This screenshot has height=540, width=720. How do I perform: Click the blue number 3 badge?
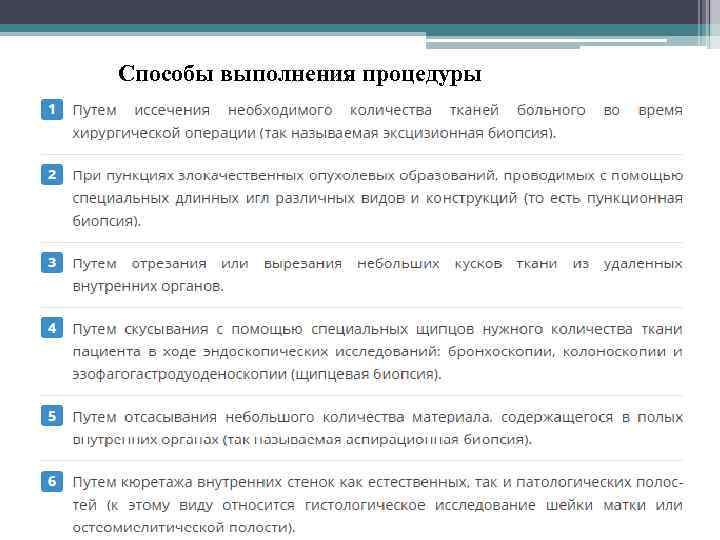52,263
